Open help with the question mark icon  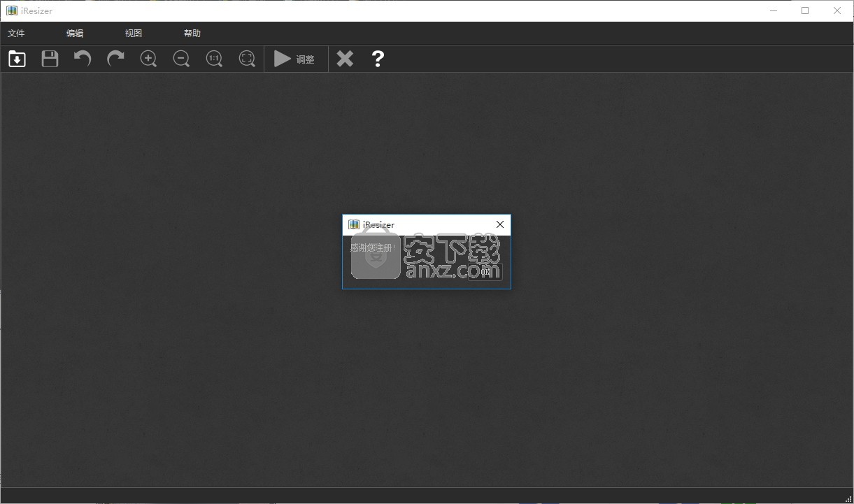pyautogui.click(x=378, y=59)
